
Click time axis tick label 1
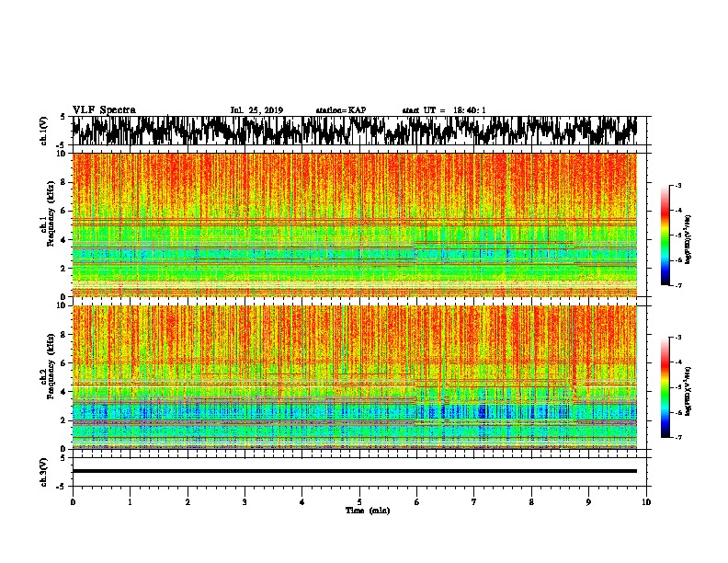click(x=130, y=502)
